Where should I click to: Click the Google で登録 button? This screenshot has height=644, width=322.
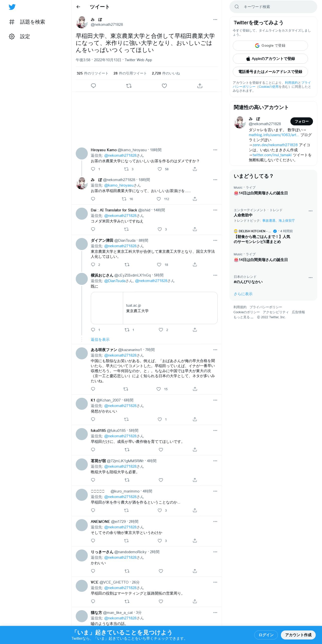pyautogui.click(x=270, y=46)
